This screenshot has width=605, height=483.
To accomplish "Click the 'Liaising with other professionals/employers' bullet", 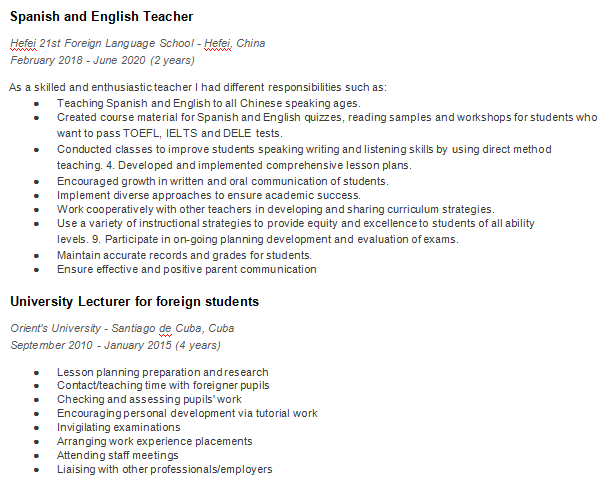I will point(164,469).
